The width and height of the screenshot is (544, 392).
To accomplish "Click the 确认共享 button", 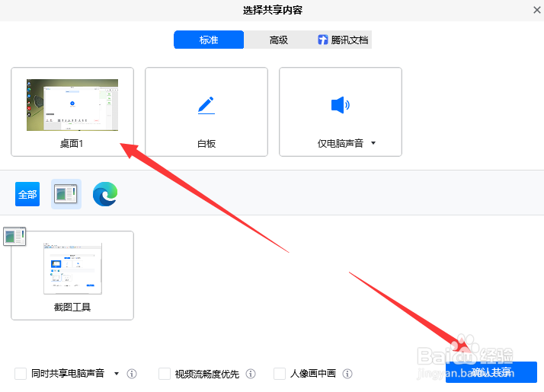I will pyautogui.click(x=491, y=372).
